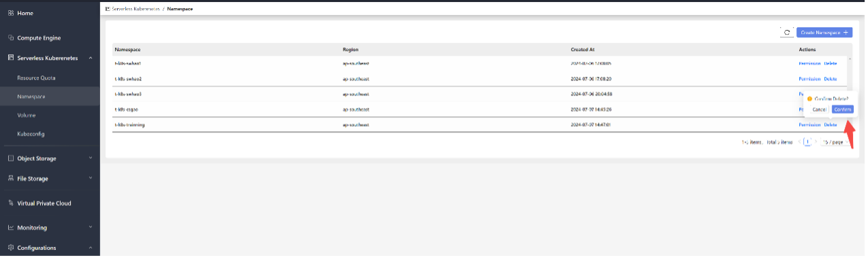The width and height of the screenshot is (868, 258).
Task: Select Namespace in the sidebar
Action: (x=31, y=97)
